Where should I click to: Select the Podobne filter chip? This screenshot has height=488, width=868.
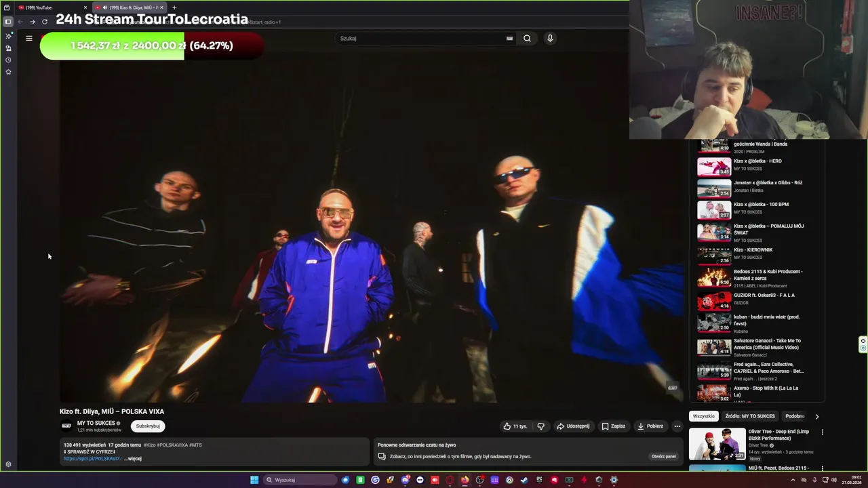794,416
